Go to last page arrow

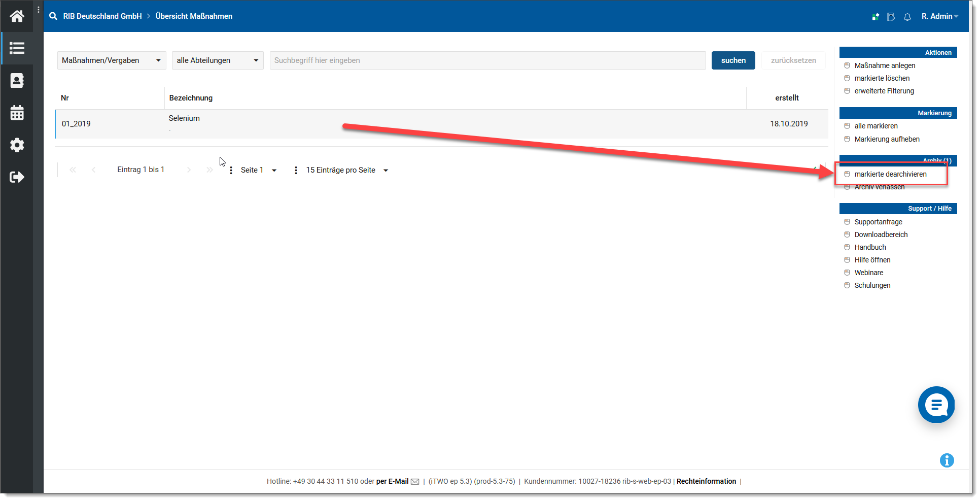(209, 170)
